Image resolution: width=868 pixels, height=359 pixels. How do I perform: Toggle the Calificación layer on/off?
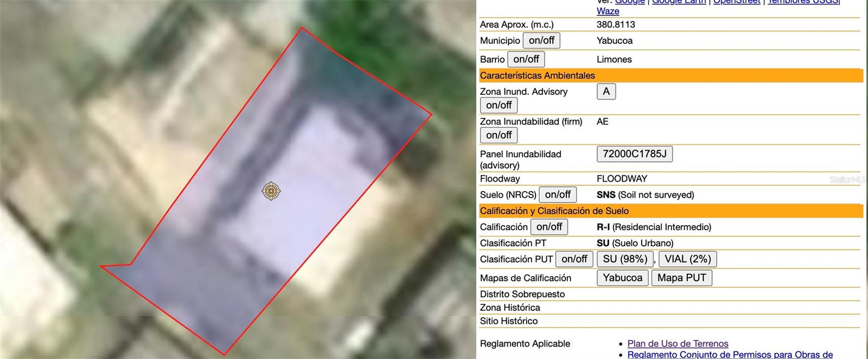pos(549,227)
